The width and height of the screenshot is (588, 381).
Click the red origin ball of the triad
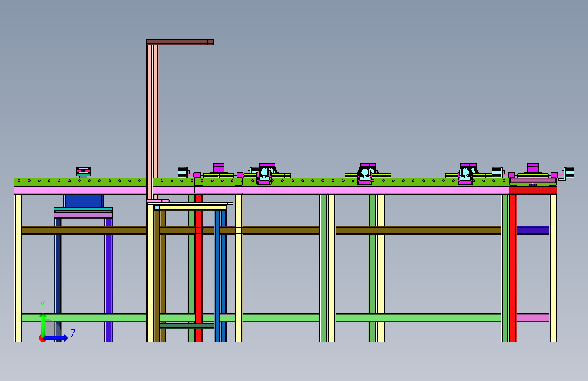click(42, 338)
